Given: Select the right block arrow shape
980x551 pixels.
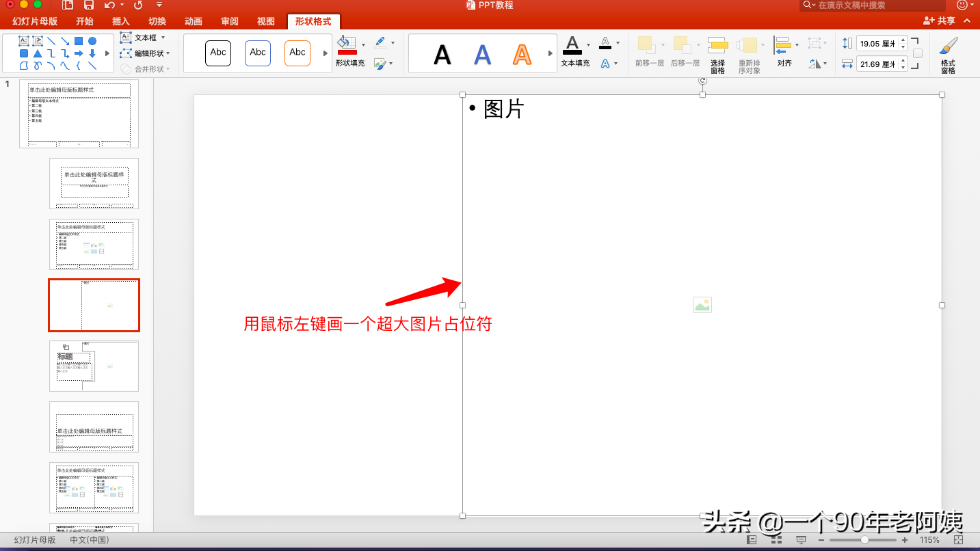Looking at the screenshot, I should pos(79,53).
